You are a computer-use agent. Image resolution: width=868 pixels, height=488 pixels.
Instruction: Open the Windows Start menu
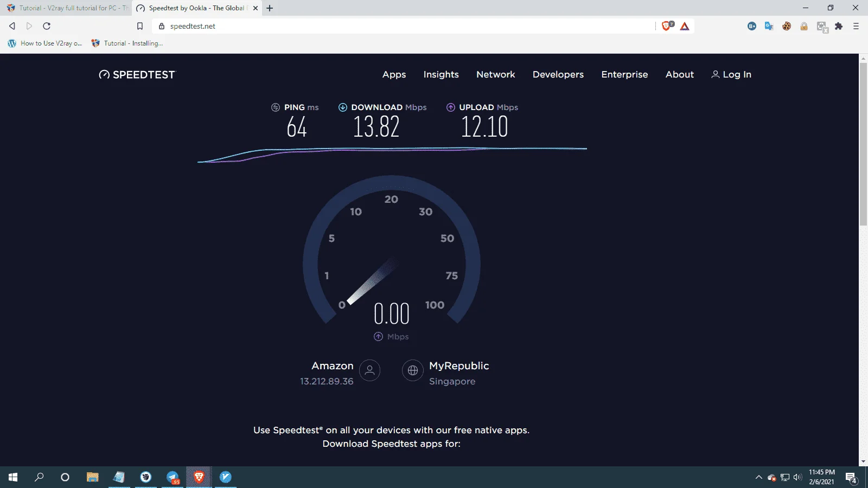pos(13,477)
